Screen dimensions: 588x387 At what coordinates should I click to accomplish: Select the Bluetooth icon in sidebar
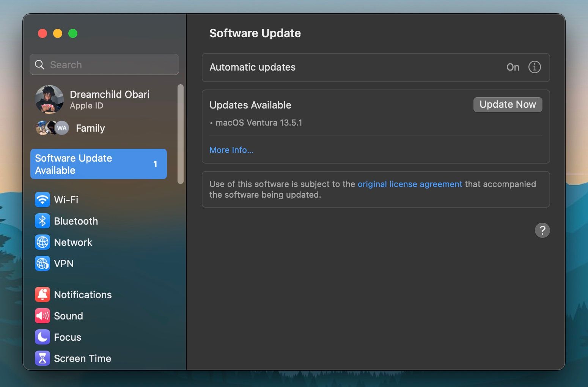42,221
